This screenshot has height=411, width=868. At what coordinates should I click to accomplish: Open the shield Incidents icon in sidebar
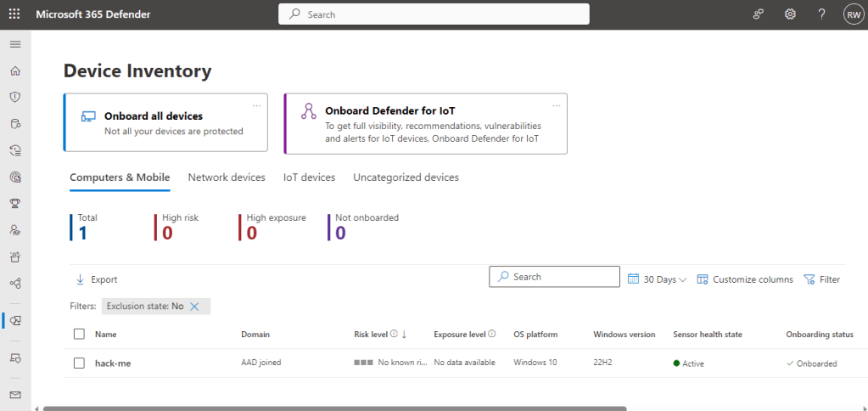14,97
